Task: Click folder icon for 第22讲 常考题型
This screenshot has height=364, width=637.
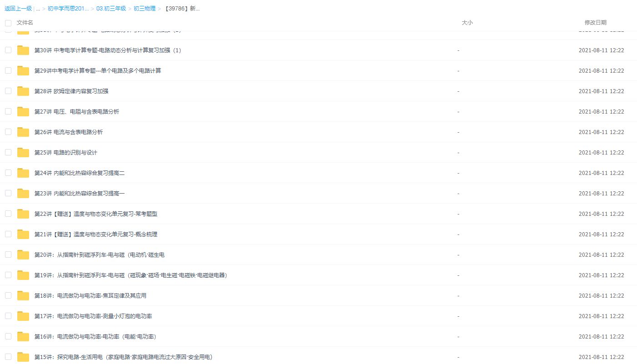Action: 23,214
